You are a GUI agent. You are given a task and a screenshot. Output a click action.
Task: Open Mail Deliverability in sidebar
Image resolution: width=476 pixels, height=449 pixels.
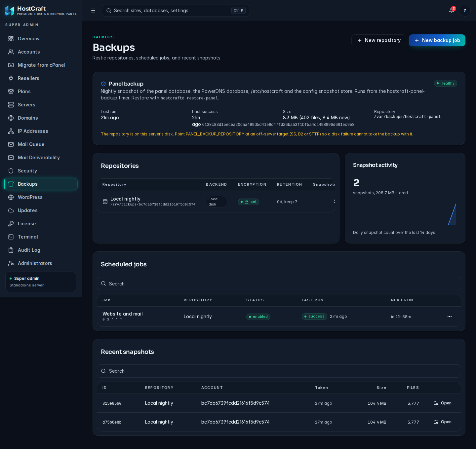[41, 158]
